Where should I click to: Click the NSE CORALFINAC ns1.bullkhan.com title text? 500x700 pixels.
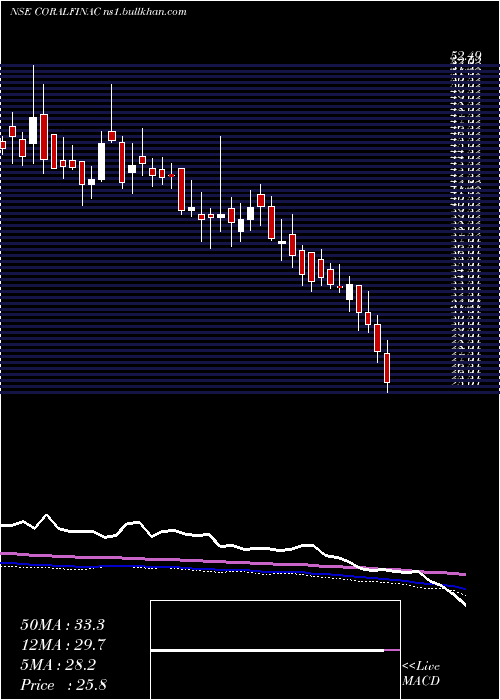pyautogui.click(x=98, y=12)
